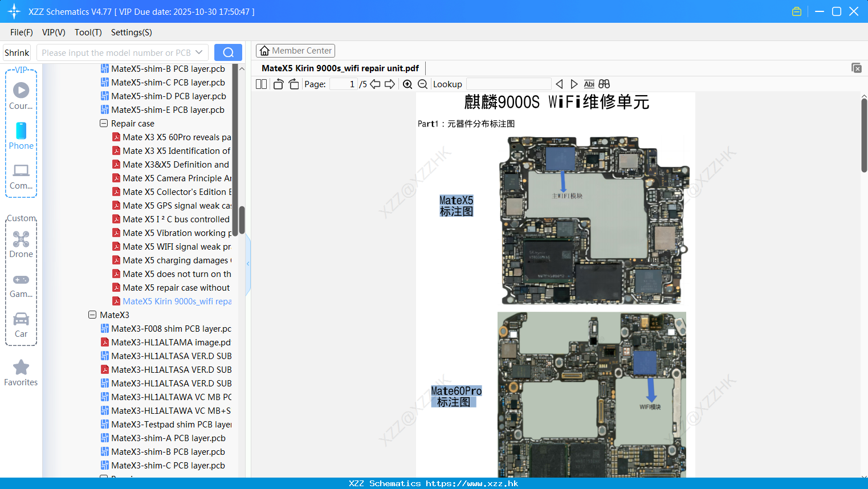Open MateX5-shim-D PCB layer.pcb
This screenshot has height=489, width=868.
tap(169, 96)
